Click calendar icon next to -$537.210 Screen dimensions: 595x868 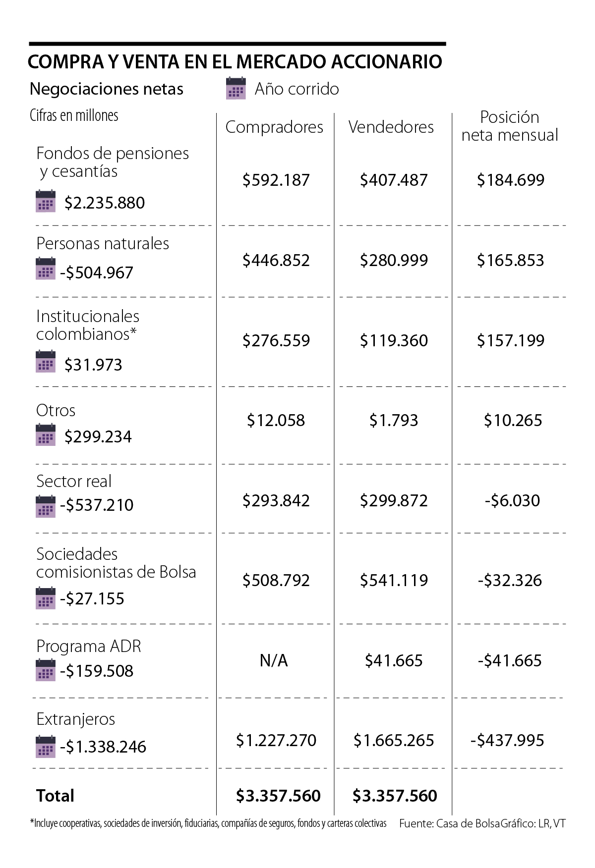46,506
